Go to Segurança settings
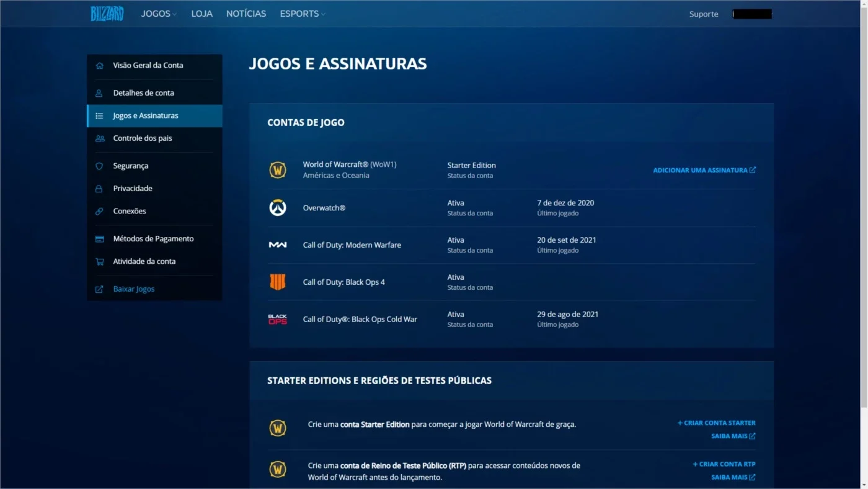Screen dimensions: 868x489 (154, 166)
